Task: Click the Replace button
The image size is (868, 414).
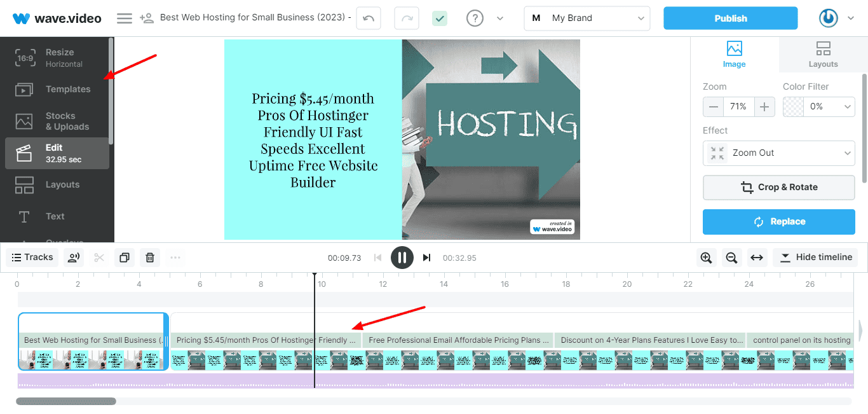Action: [x=779, y=222]
